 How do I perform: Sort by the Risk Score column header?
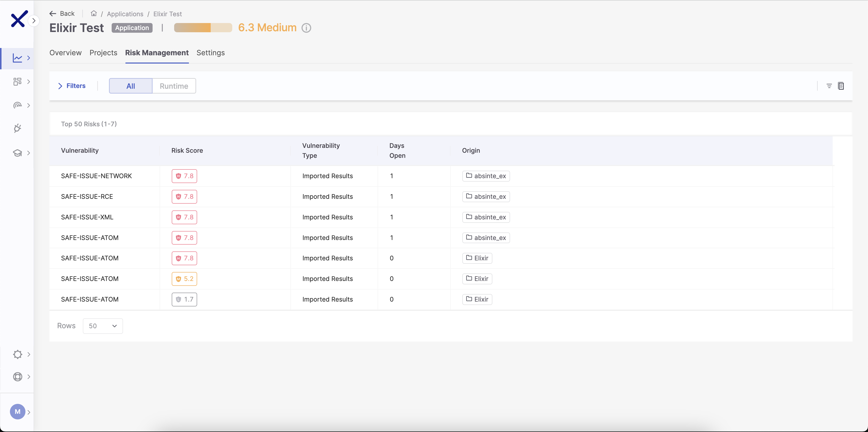[x=187, y=150]
